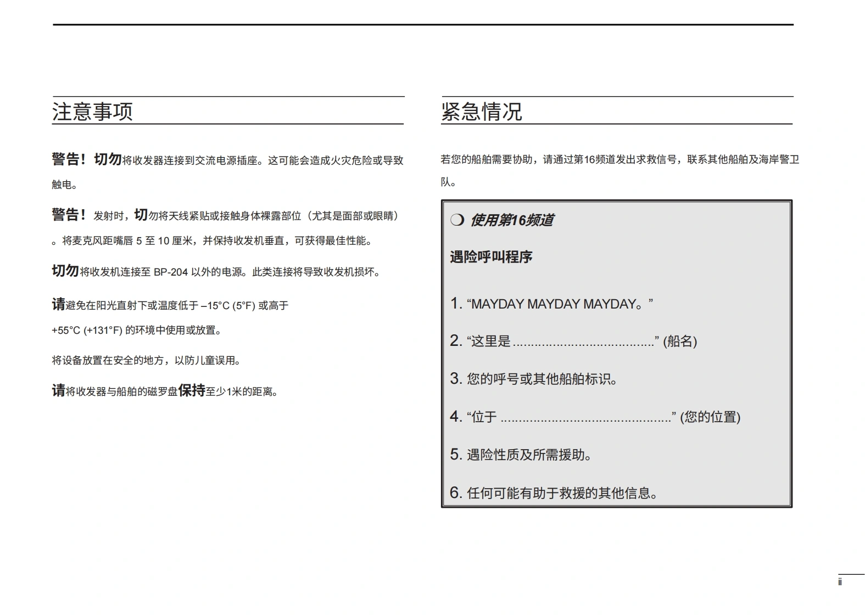Click the MAYDAY MAYDAY MAYDAY line
865x616 pixels.
(x=552, y=304)
